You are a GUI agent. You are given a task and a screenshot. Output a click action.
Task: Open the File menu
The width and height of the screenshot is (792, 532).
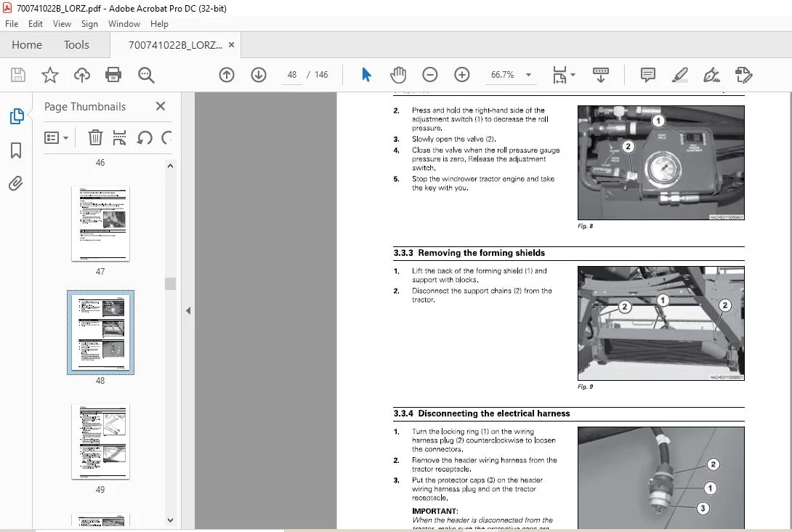tap(12, 24)
